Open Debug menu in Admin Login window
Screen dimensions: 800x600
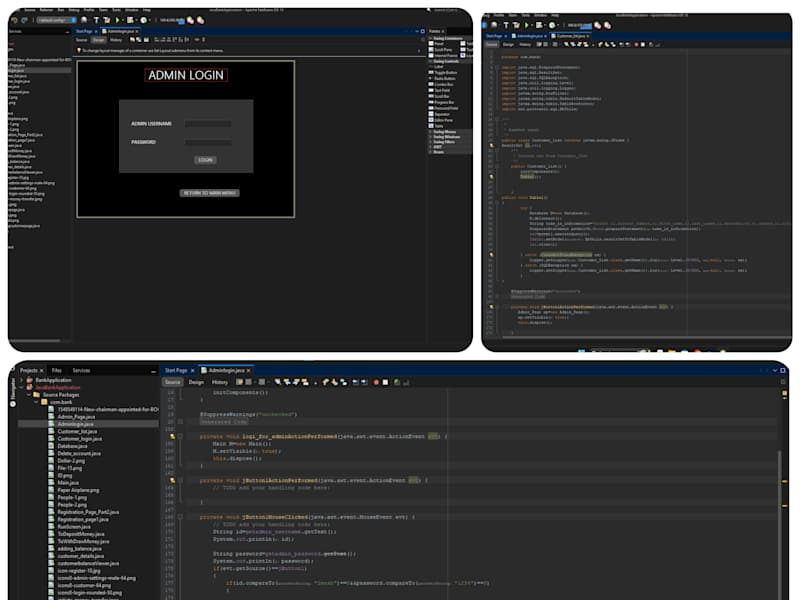coord(74,10)
